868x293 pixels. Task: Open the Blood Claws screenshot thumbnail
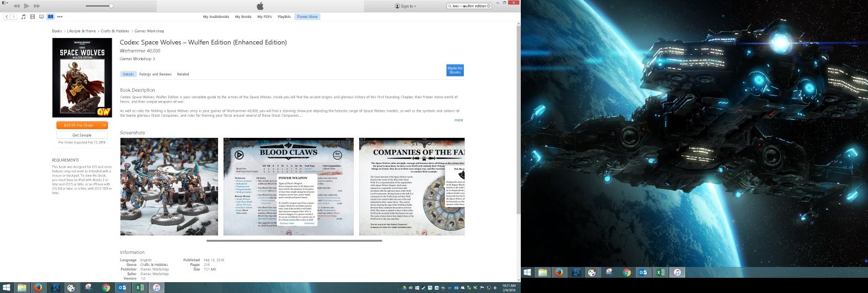coord(288,186)
